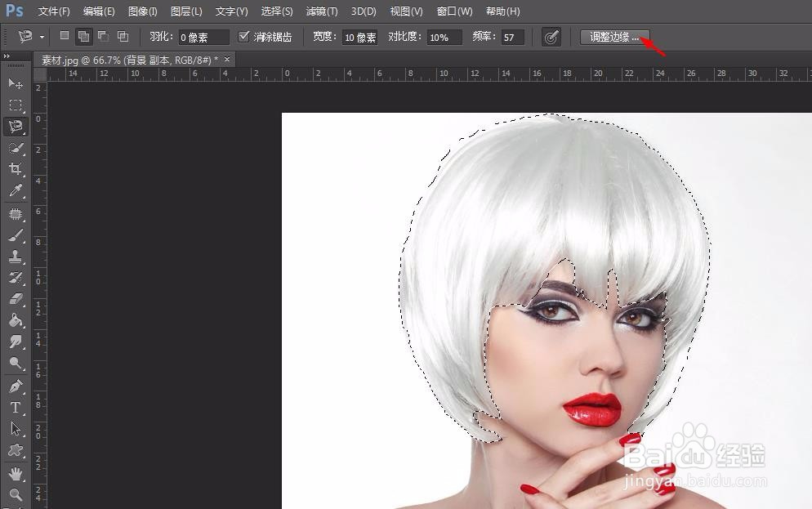The image size is (812, 509).
Task: Select the Magnetic Lasso tool in toolbox
Action: pos(16,127)
